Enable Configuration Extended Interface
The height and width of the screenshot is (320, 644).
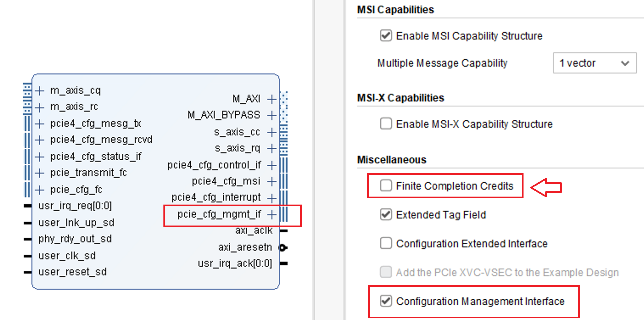386,243
